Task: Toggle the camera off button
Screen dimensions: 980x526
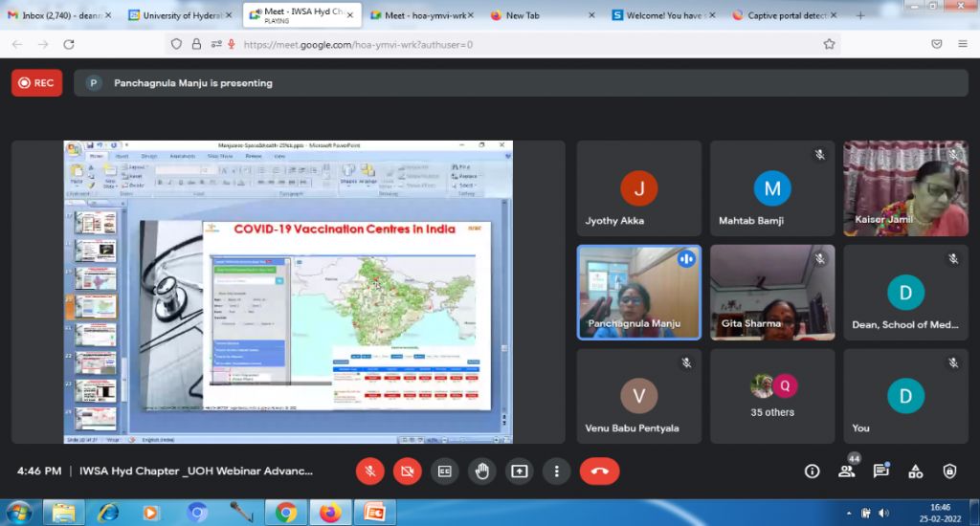Action: [x=407, y=471]
